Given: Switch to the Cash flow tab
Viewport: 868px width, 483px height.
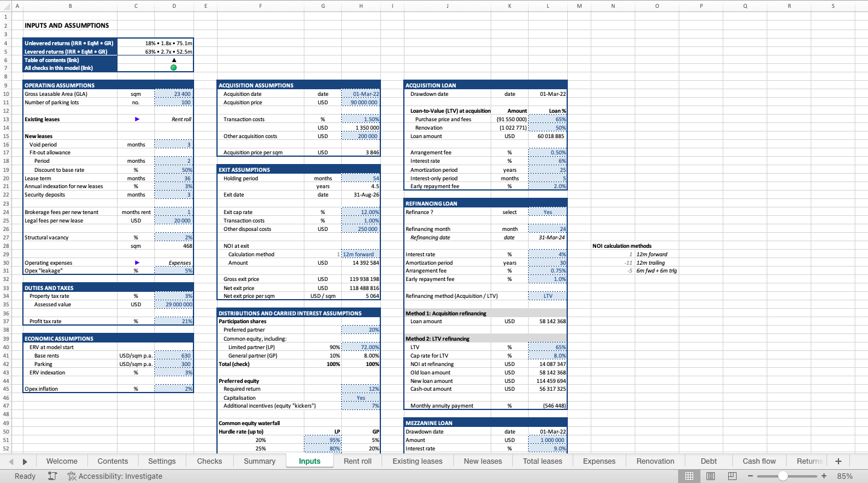Looking at the screenshot, I should point(759,461).
